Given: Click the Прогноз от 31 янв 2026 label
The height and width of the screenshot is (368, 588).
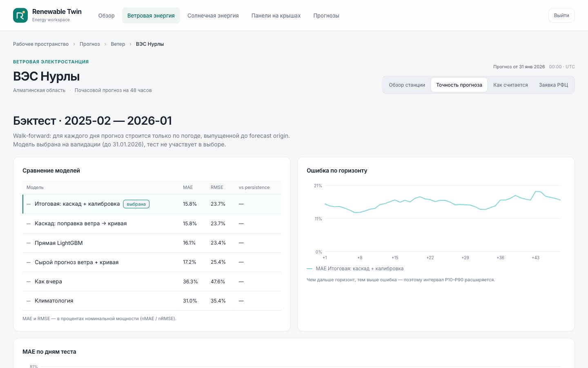Looking at the screenshot, I should click(519, 67).
